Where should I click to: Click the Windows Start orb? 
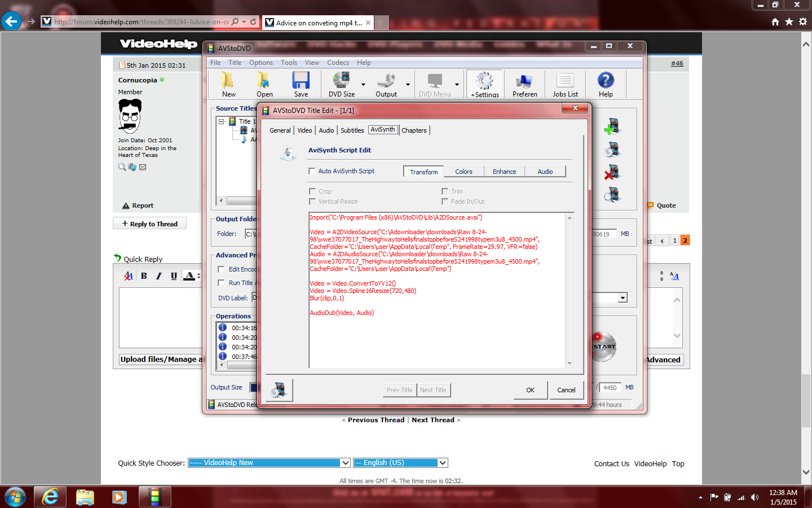pos(15,497)
